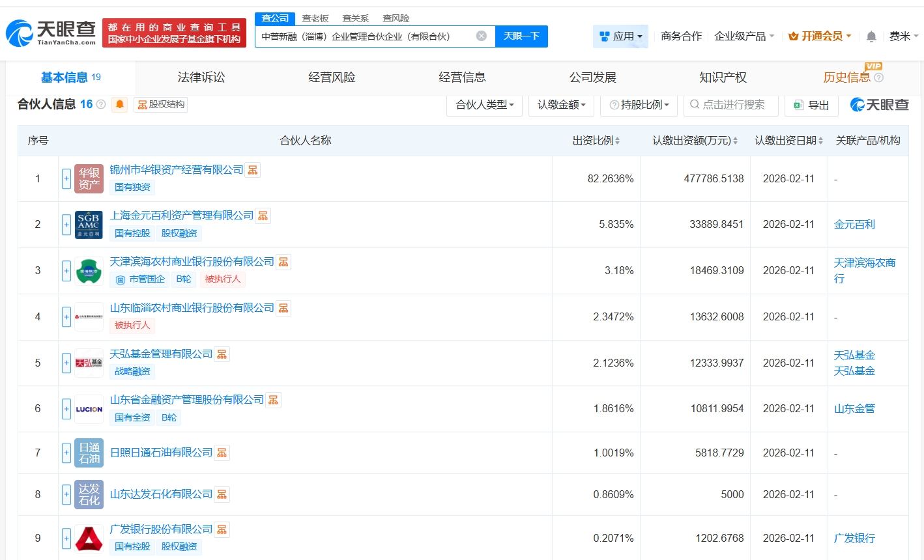
Task: Open equity chart icon beside 广发银行股份有限公司
Action: pos(222,529)
